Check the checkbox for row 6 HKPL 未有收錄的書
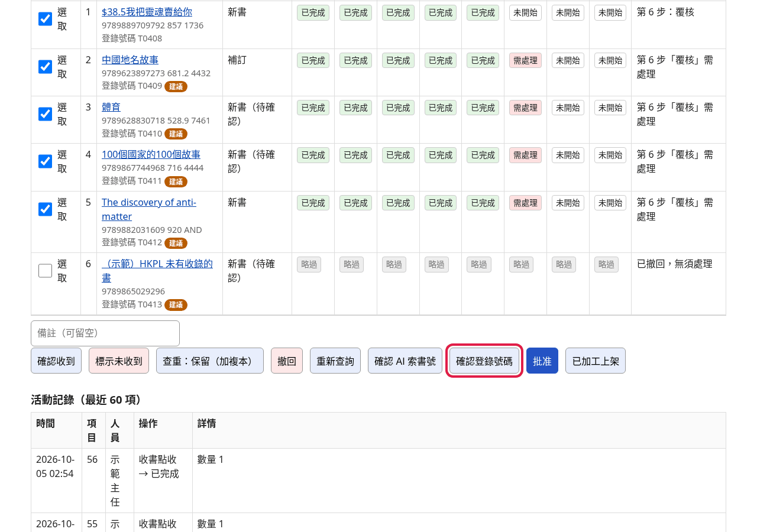The image size is (757, 532). tap(45, 271)
